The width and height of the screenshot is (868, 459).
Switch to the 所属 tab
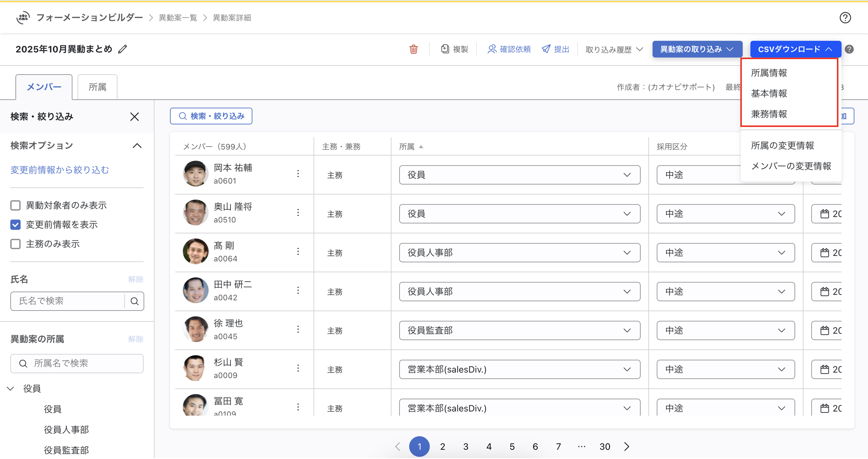pyautogui.click(x=97, y=87)
